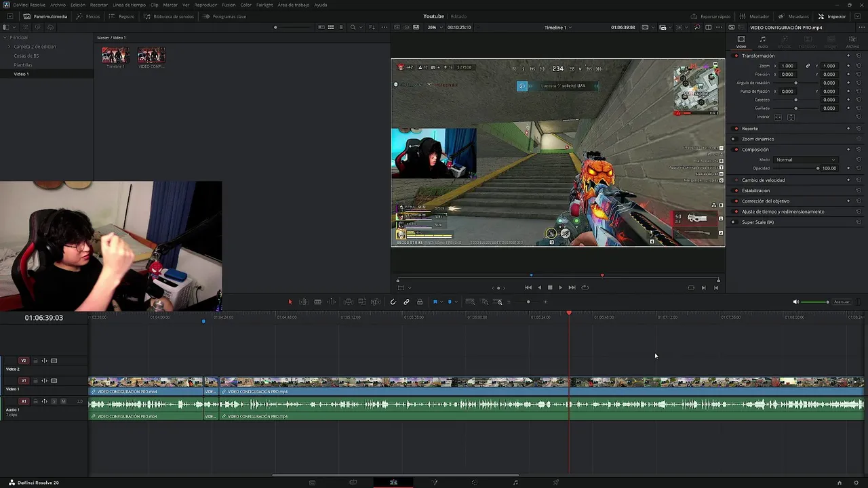Toggle the timeline Snapping magnet icon
Screen dimensions: 868x488
pos(393,302)
